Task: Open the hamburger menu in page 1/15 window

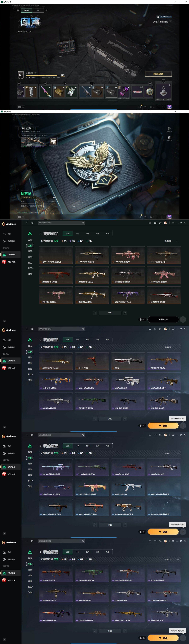Action: point(173,222)
